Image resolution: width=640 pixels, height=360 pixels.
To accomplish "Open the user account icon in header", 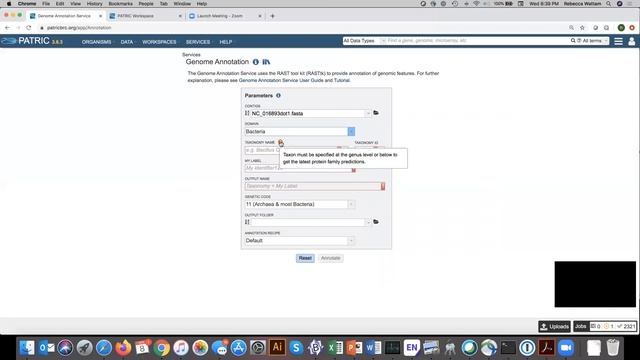I will (x=631, y=41).
